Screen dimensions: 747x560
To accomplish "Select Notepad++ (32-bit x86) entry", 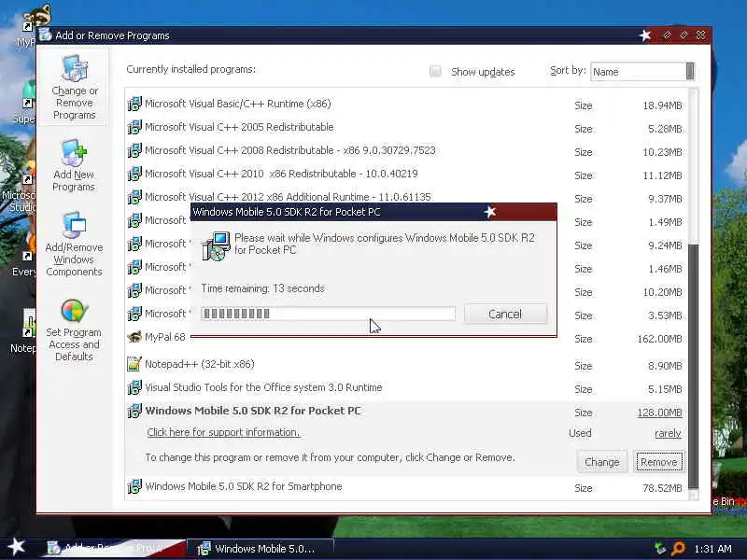I will click(406, 365).
